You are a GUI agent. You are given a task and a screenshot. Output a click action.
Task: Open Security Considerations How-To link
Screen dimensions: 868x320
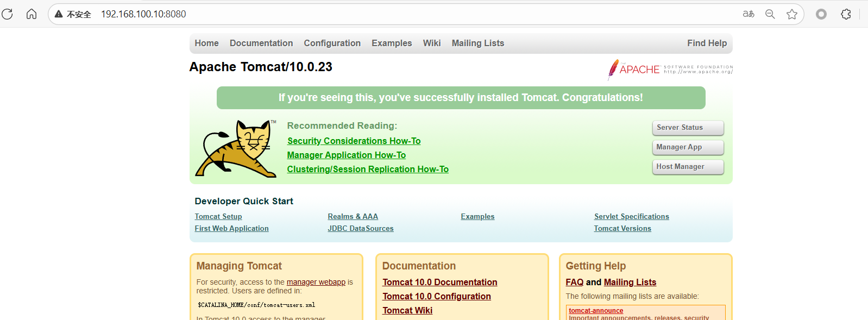click(x=354, y=141)
